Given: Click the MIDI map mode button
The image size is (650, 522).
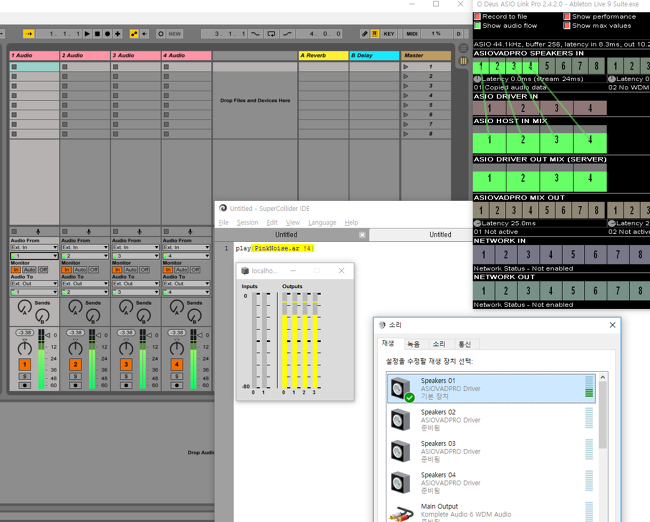Looking at the screenshot, I should coord(412,34).
